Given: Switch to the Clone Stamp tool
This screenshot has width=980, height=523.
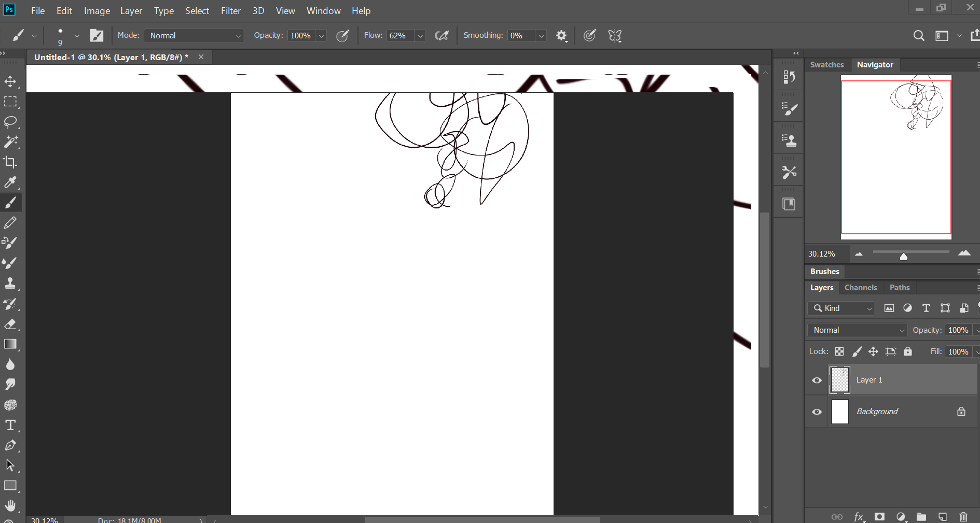Looking at the screenshot, I should (10, 283).
